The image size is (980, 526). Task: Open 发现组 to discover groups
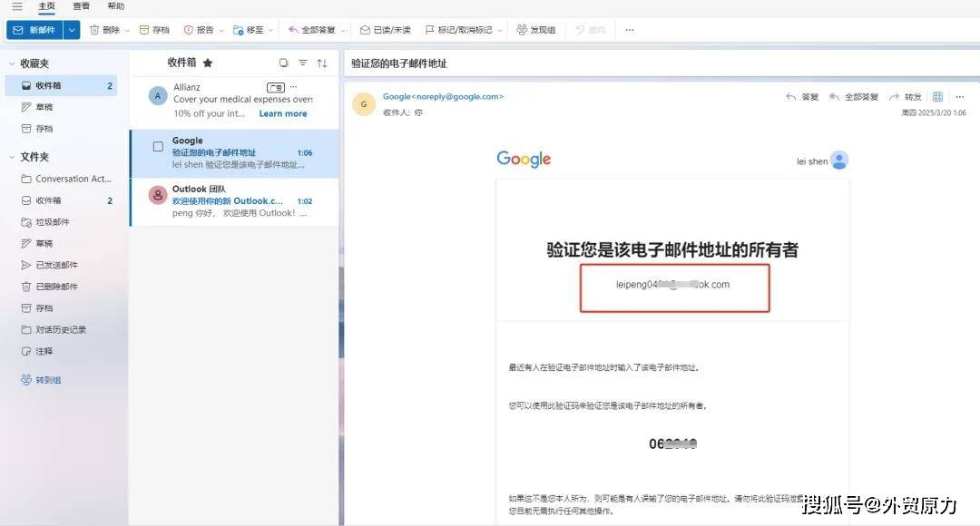click(535, 30)
